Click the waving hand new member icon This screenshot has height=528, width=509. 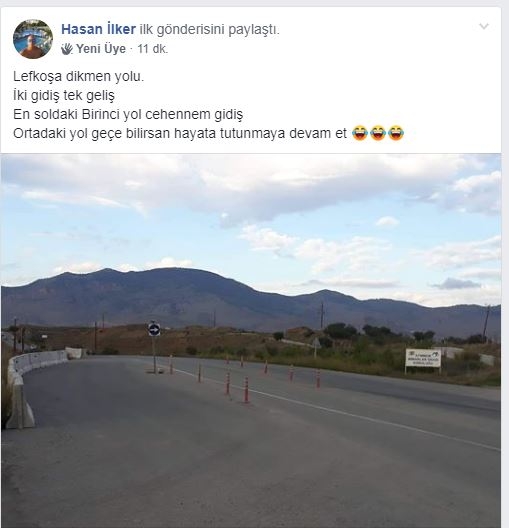coord(67,49)
